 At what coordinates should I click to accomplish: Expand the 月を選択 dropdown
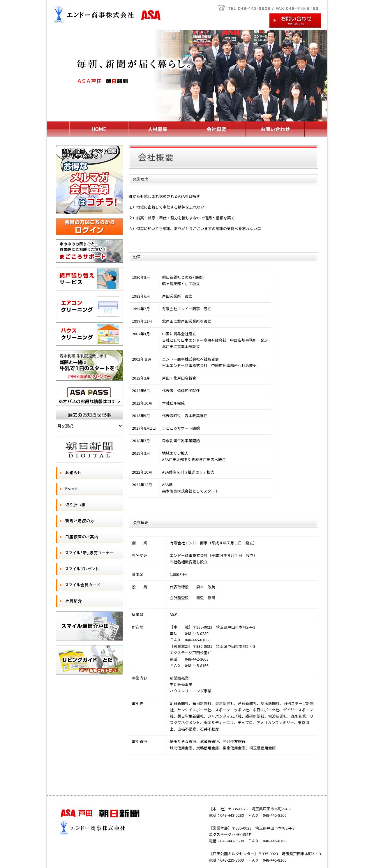pos(89,426)
